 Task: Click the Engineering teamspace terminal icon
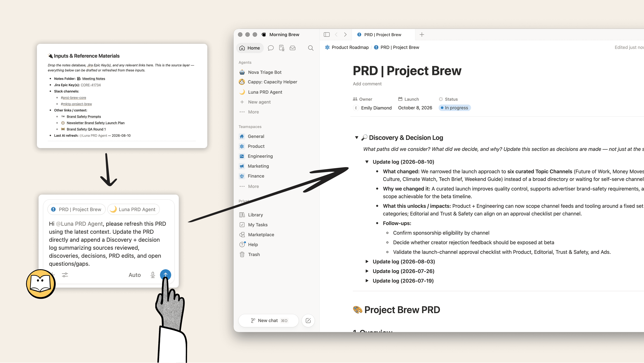(242, 156)
